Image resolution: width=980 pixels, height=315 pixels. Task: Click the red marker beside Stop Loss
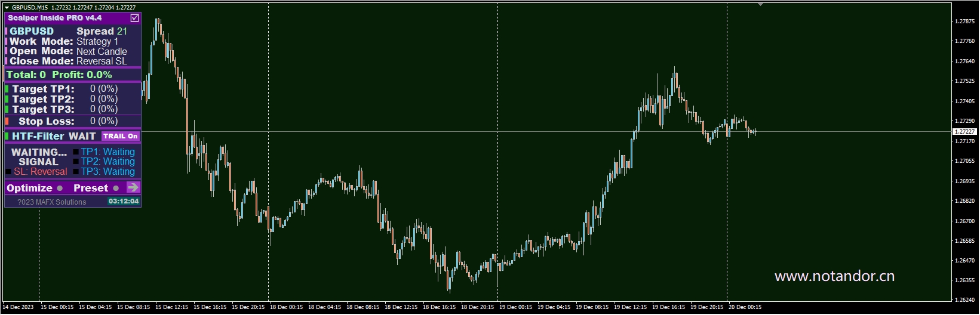point(7,121)
